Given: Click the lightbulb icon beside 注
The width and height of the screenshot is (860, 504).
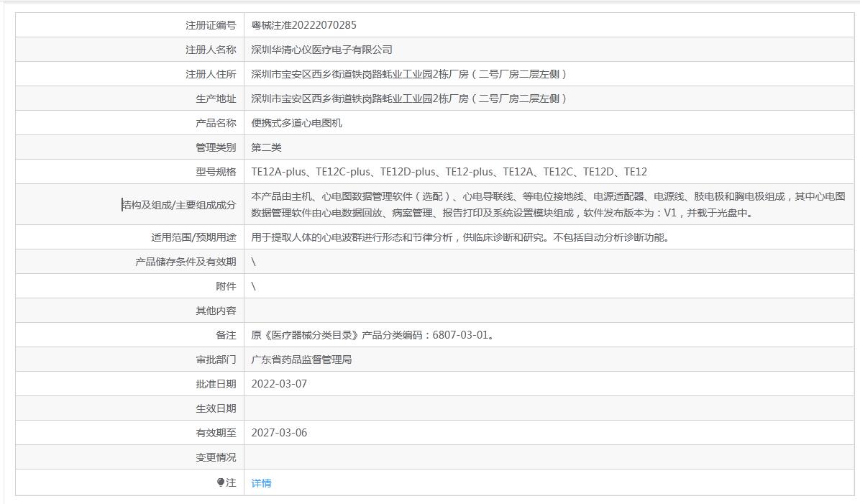Looking at the screenshot, I should (221, 482).
